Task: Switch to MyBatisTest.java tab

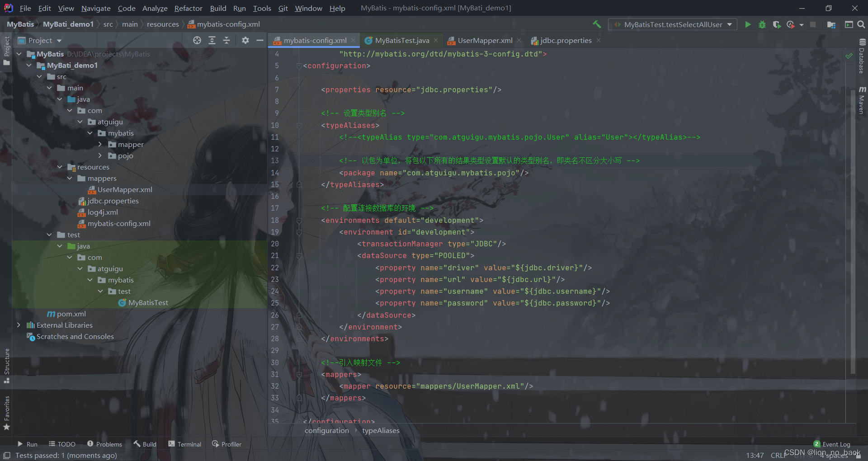Action: [402, 41]
